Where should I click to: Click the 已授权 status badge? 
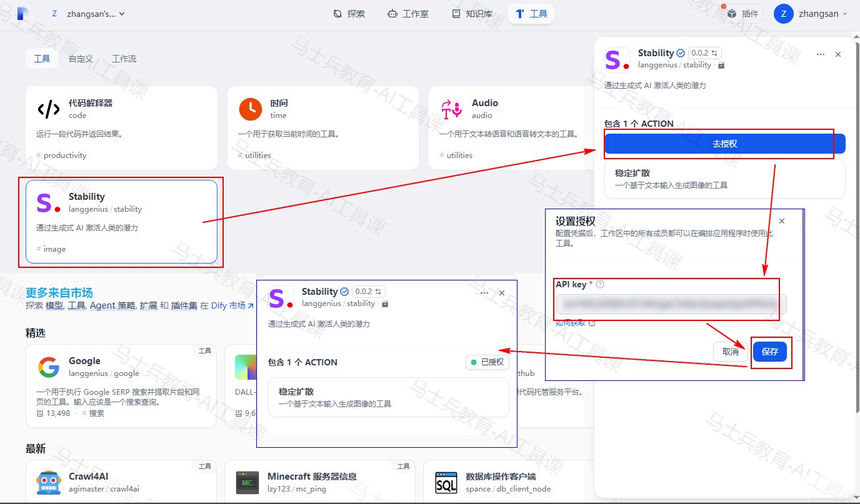click(x=487, y=362)
